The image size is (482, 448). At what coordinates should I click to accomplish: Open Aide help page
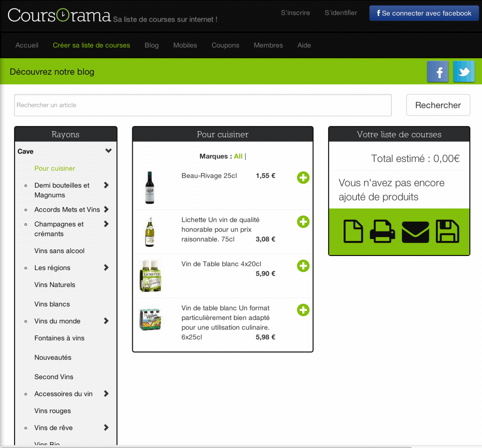[304, 45]
